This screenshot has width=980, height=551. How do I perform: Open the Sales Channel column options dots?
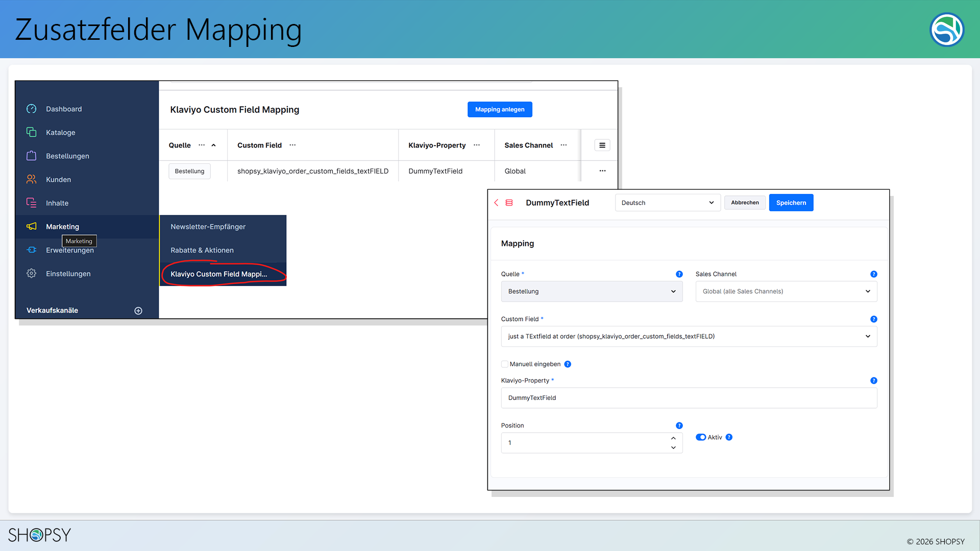coord(563,145)
